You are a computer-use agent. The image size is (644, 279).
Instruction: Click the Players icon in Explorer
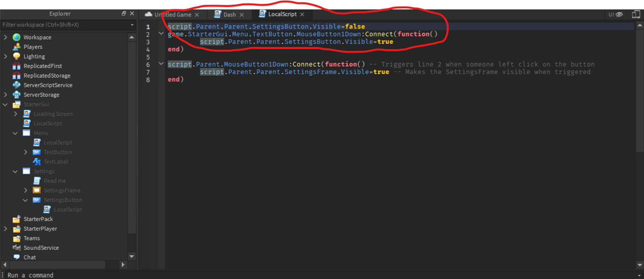[17, 47]
